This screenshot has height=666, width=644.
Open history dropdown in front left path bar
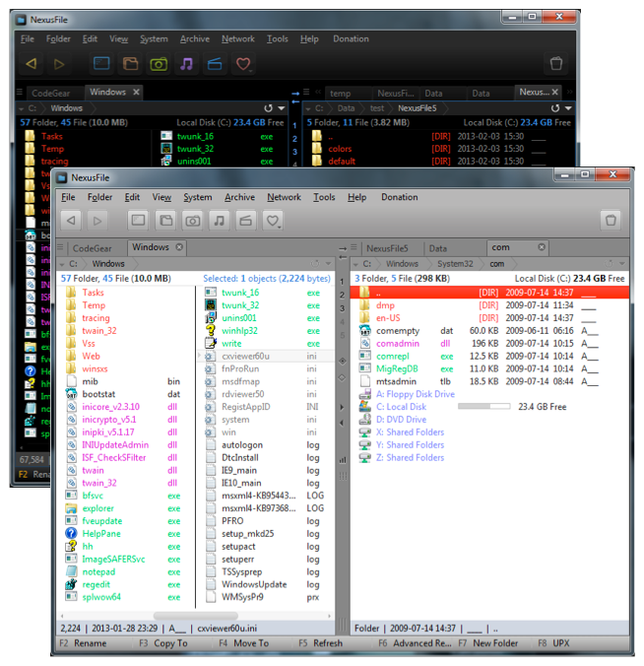(x=328, y=264)
